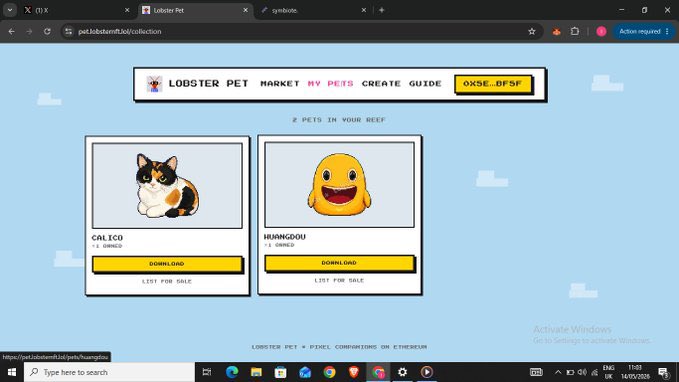This screenshot has width=679, height=382.
Task: Open the My Pets nav item
Action: tap(330, 84)
